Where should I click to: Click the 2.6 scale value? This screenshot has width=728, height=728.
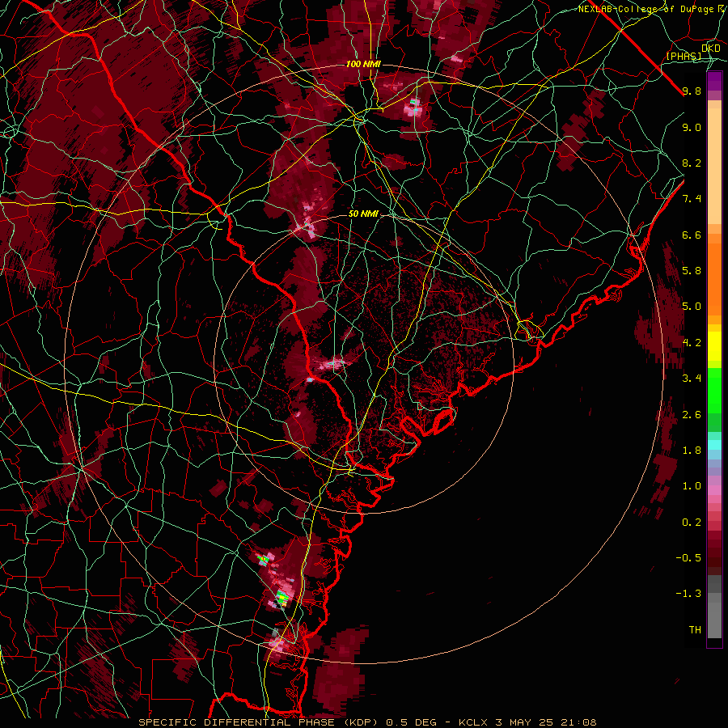(692, 415)
